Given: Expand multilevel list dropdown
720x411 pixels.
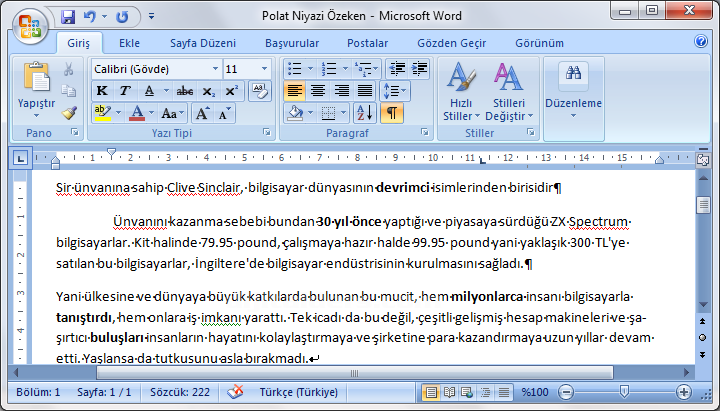Looking at the screenshot, I should pyautogui.click(x=376, y=69).
